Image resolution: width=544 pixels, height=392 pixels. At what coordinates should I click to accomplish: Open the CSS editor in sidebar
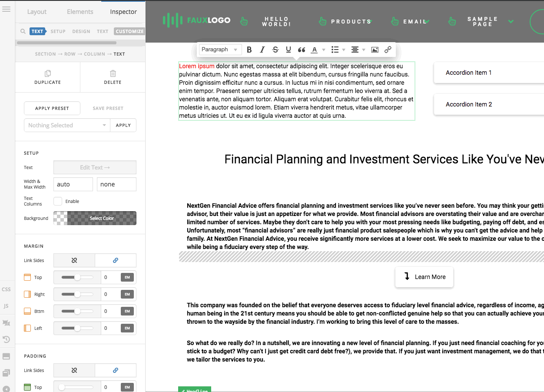click(x=6, y=289)
